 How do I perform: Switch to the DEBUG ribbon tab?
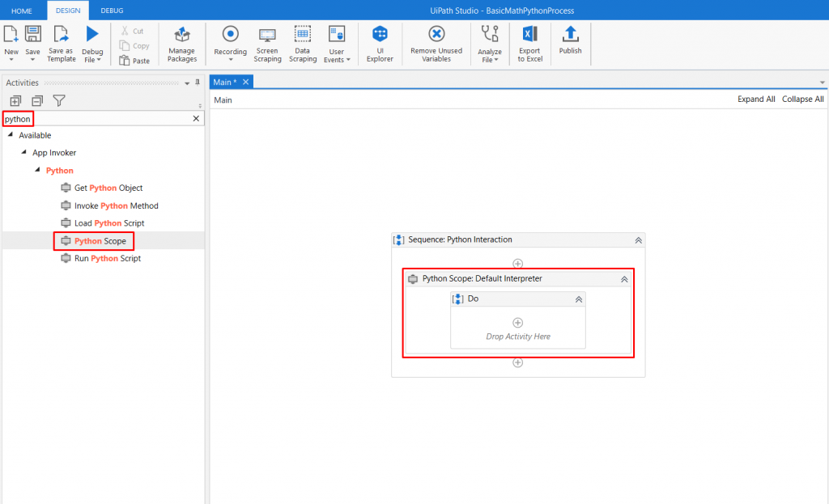pos(111,11)
